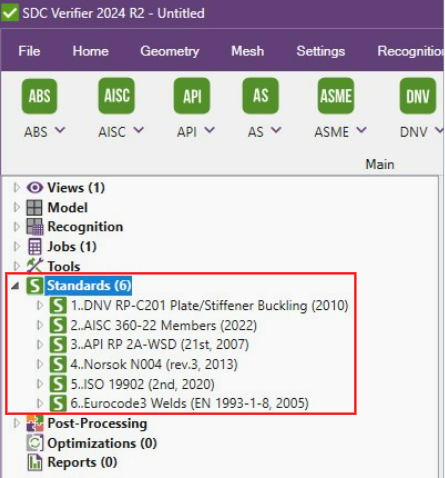
Task: Click the S icon beside ISO 19902
Action: point(58,384)
